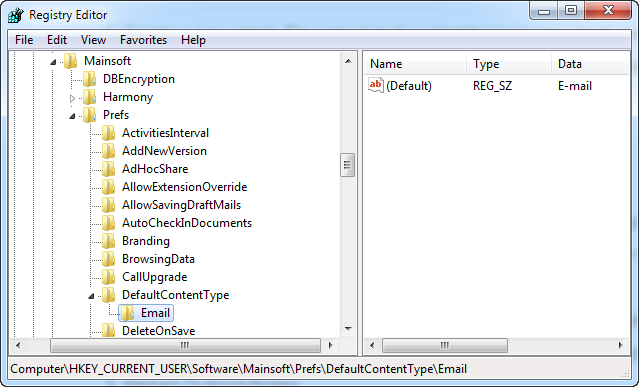This screenshot has width=639, height=387.
Task: Click the DBEncryption folder icon
Action: (x=89, y=79)
